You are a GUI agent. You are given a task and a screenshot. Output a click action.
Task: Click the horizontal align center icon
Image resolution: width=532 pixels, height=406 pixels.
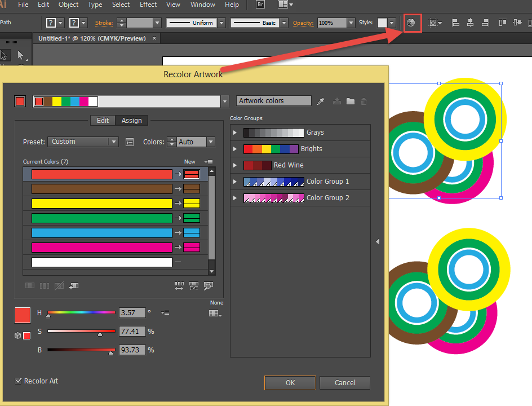pyautogui.click(x=470, y=23)
